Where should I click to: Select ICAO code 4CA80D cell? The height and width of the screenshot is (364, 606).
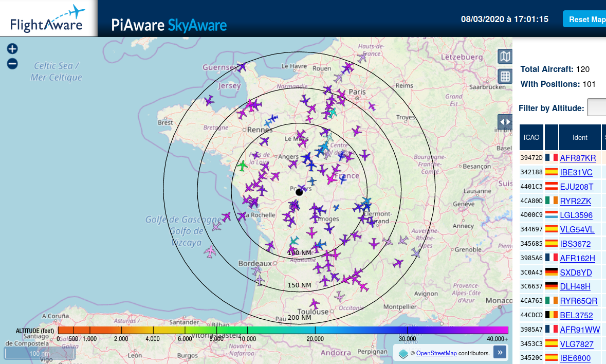[x=531, y=201]
